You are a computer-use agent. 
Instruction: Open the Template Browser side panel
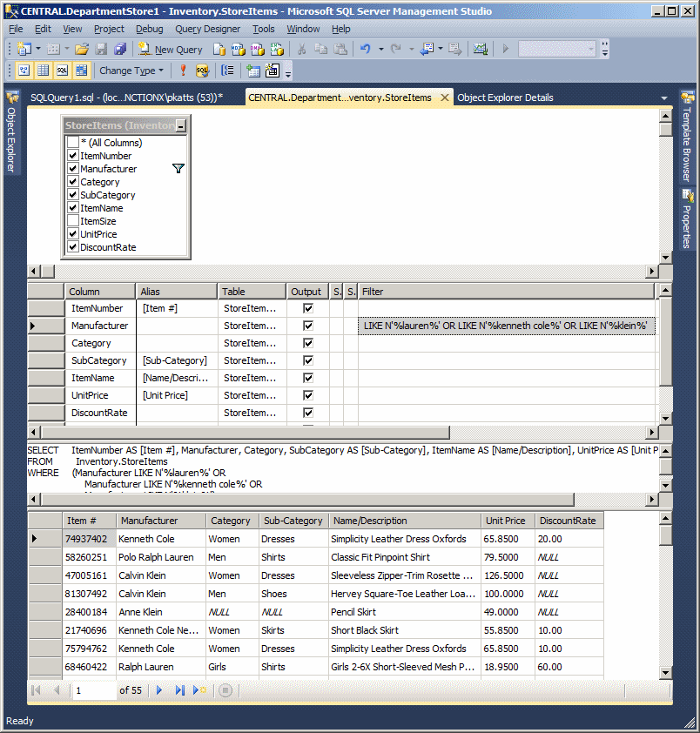coord(686,137)
